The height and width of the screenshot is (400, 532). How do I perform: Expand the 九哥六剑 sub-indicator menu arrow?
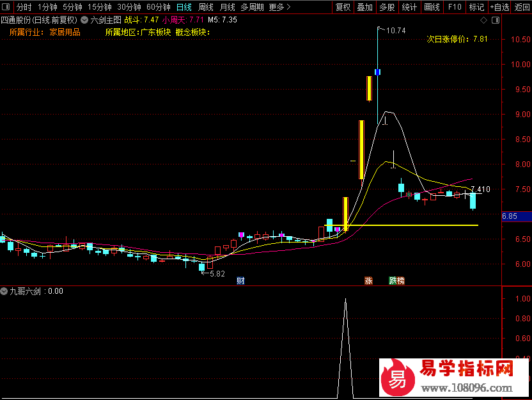pyautogui.click(x=4, y=291)
